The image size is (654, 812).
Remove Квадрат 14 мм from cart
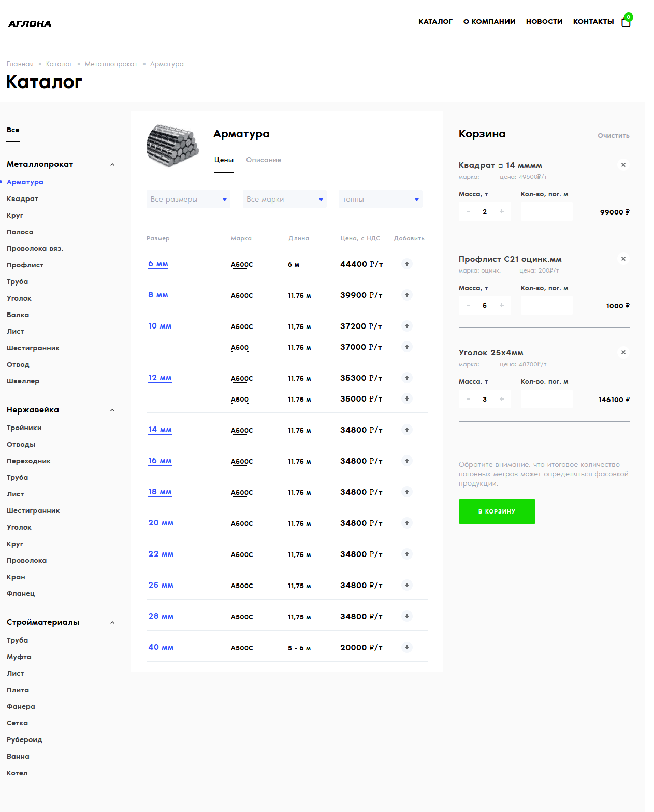(x=623, y=165)
